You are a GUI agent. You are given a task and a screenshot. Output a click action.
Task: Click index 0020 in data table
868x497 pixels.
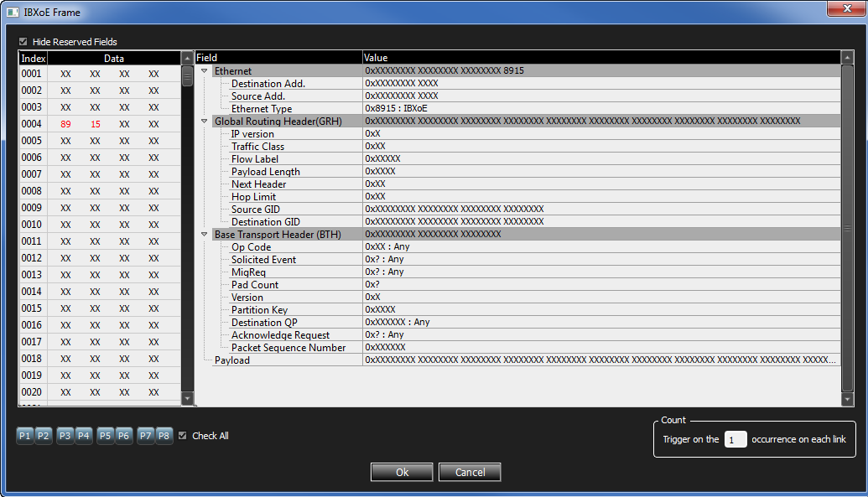pos(32,392)
